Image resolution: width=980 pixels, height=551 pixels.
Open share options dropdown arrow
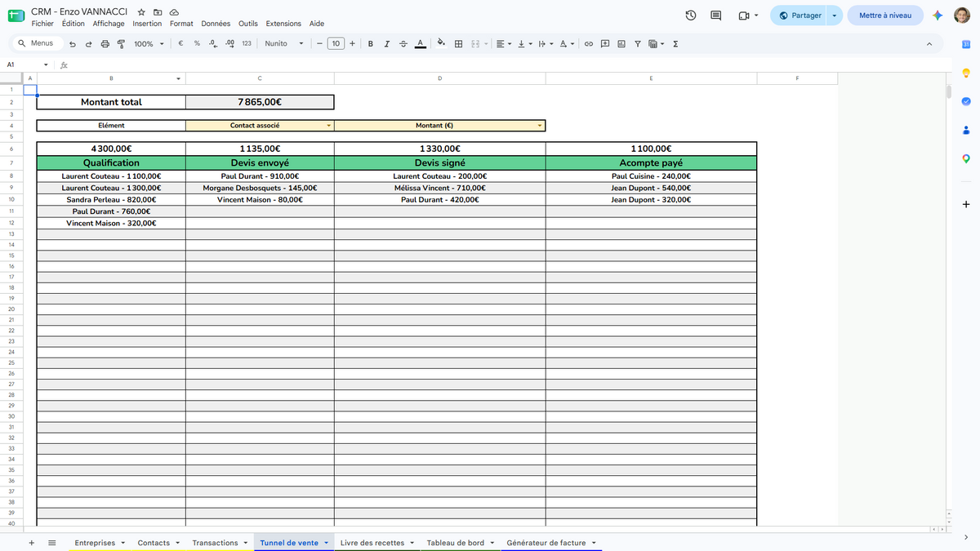coord(834,16)
